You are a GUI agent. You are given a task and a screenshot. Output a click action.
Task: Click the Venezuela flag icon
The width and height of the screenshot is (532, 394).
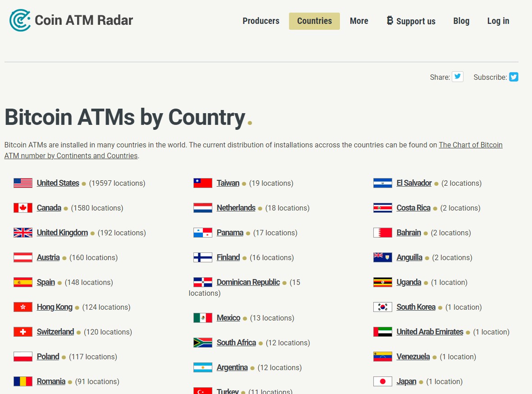point(383,356)
